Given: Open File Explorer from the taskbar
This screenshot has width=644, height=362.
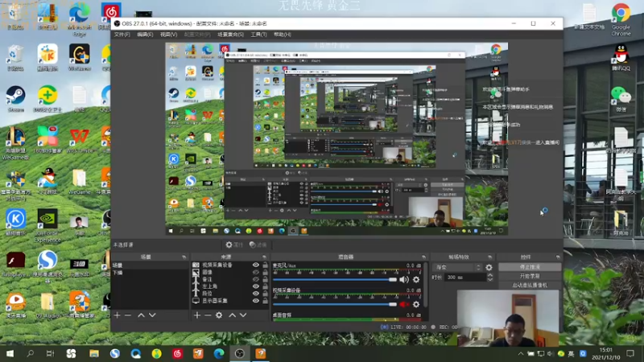Looking at the screenshot, I should pos(94,353).
